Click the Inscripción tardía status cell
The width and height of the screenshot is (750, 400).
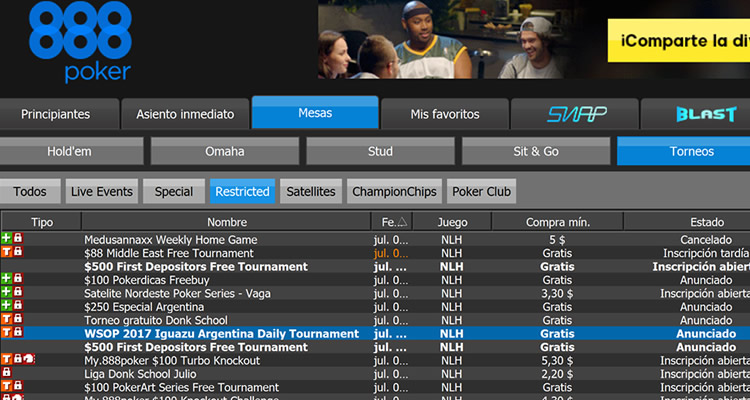click(706, 253)
